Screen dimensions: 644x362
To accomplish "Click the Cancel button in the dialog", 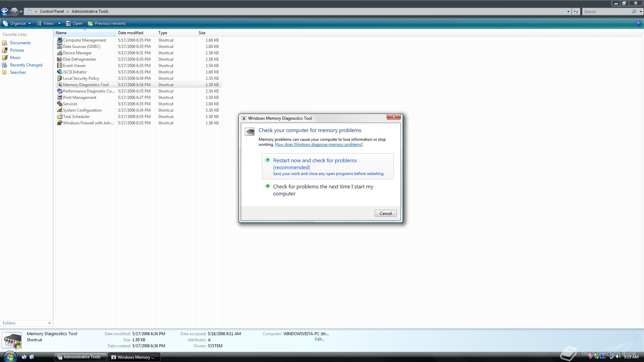I will (385, 214).
